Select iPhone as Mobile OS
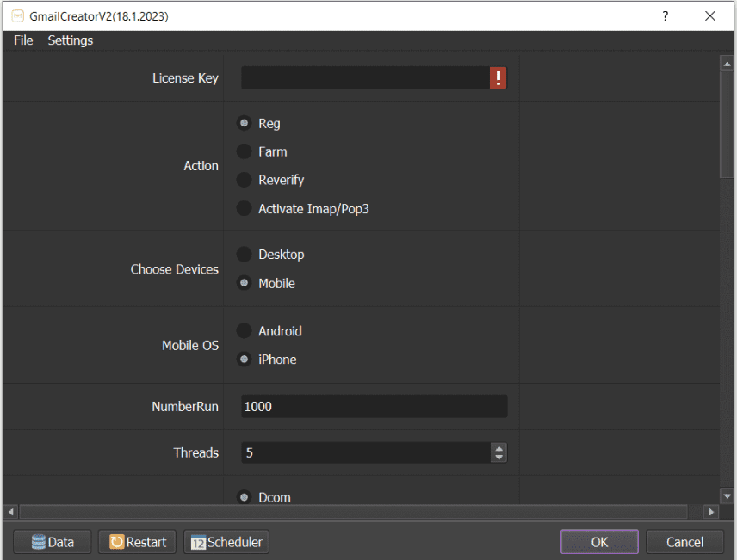Image resolution: width=737 pixels, height=560 pixels. (244, 360)
